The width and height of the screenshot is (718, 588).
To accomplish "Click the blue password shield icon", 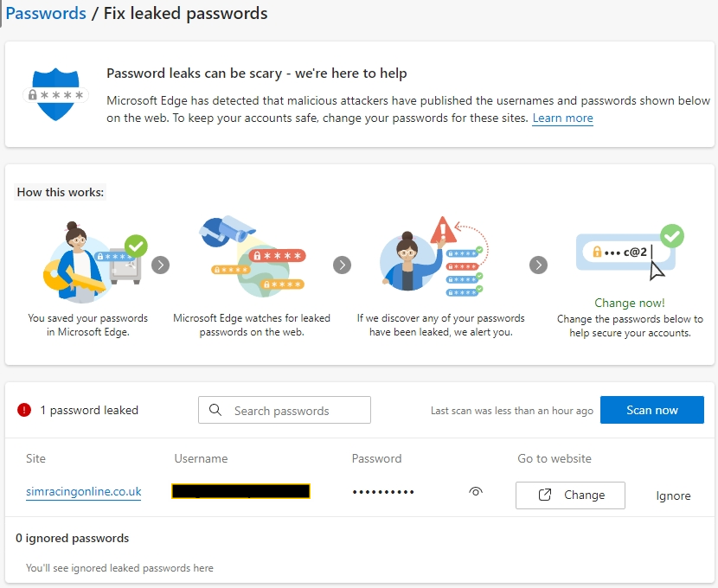I will (55, 94).
